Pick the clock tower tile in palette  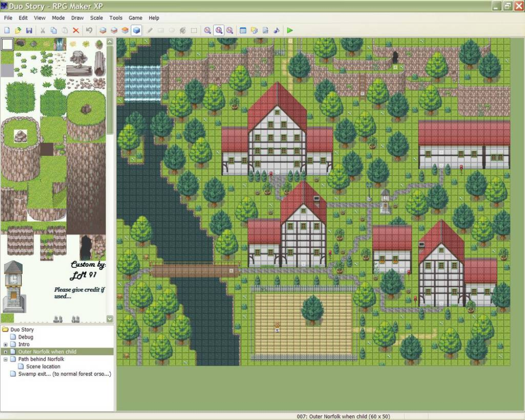[14, 287]
